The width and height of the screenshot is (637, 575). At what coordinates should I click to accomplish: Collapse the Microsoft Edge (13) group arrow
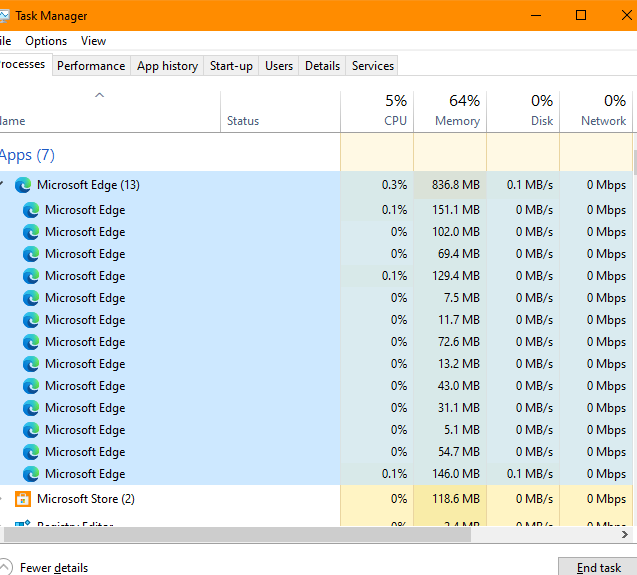(2, 184)
